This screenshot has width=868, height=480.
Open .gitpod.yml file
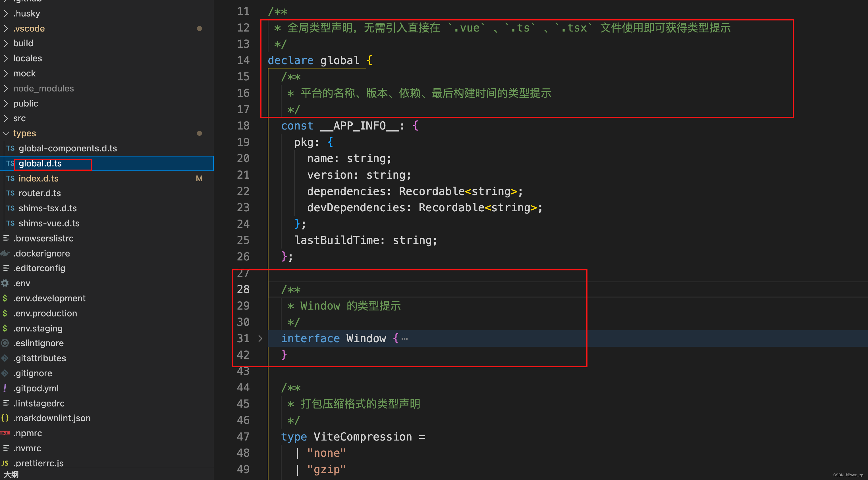36,388
